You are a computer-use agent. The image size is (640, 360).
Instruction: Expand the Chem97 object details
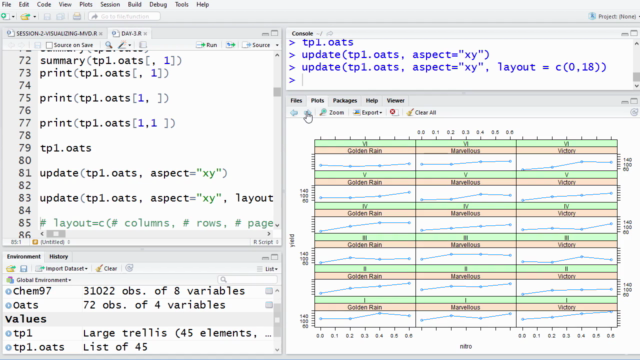coord(8,291)
